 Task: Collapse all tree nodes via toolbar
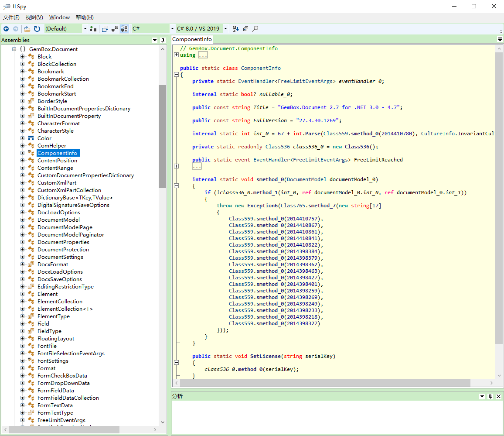245,29
